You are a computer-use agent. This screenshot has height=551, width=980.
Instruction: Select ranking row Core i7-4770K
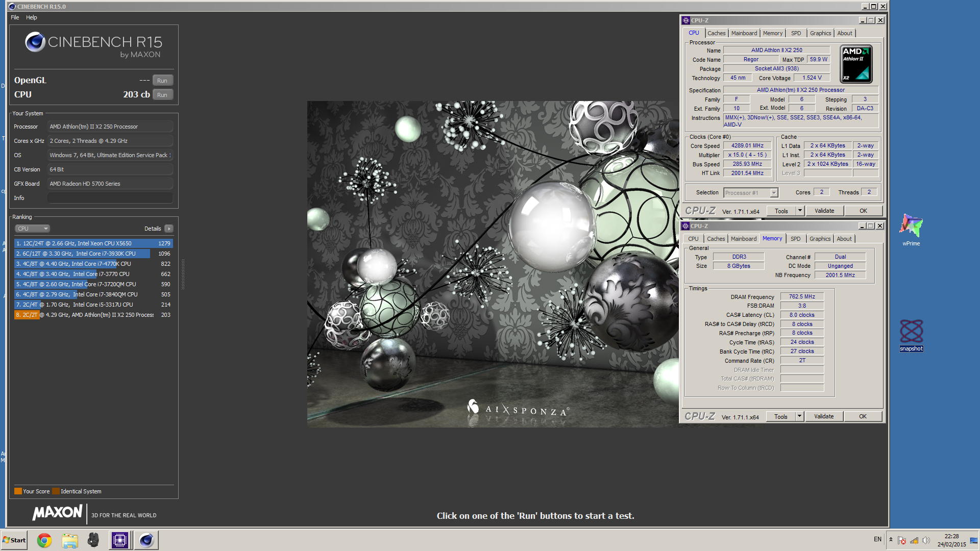click(x=93, y=264)
